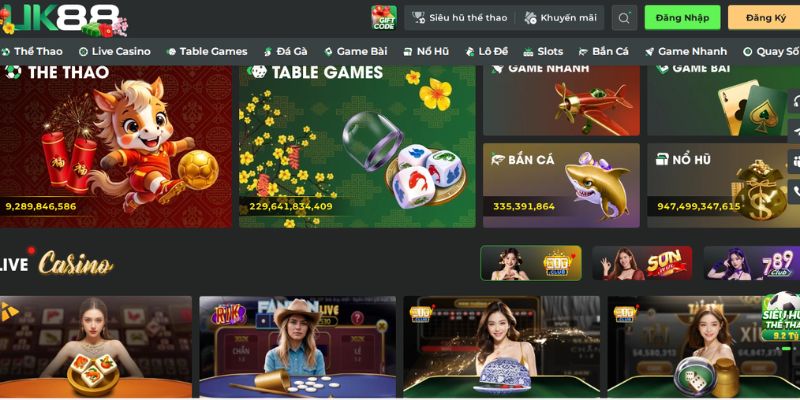The image size is (800, 400).
Task: Click the Đăng Nhập button
Action: point(682,18)
